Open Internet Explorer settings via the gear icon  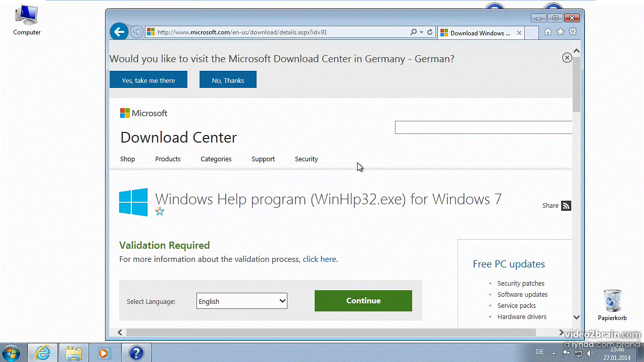pos(572,31)
